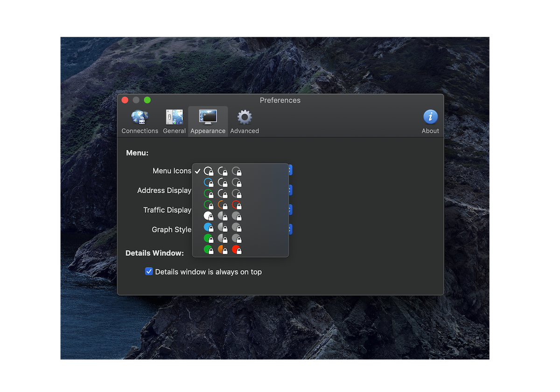This screenshot has width=560, height=392.
Task: Open the Advanced gear settings
Action: coord(244,122)
